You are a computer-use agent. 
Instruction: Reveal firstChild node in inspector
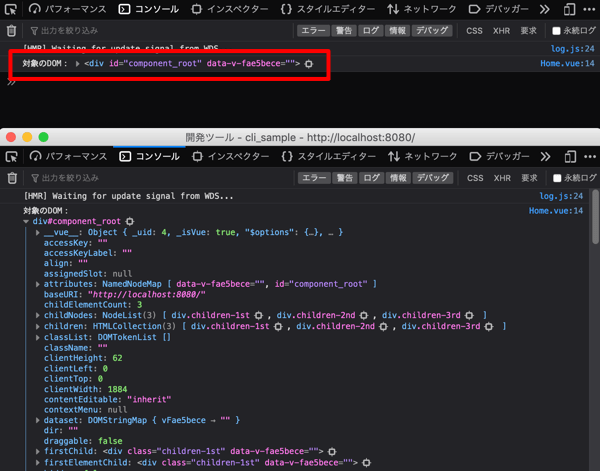coord(332,451)
